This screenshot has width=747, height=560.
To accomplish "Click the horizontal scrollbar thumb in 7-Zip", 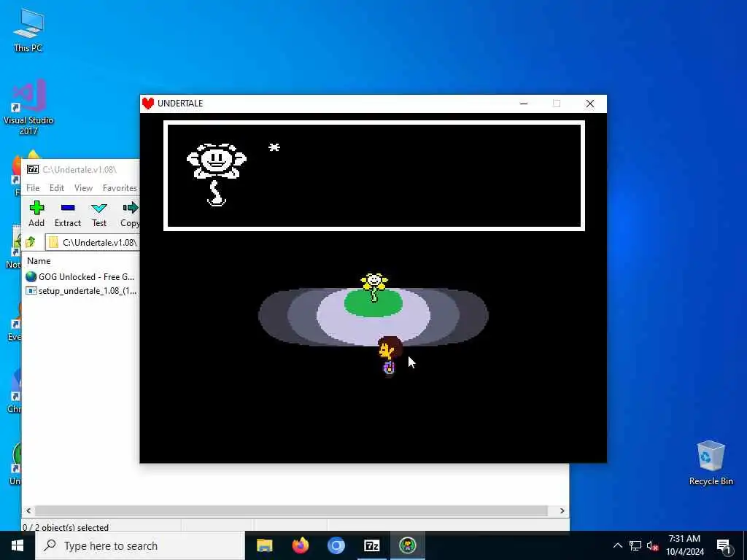I will click(x=291, y=510).
